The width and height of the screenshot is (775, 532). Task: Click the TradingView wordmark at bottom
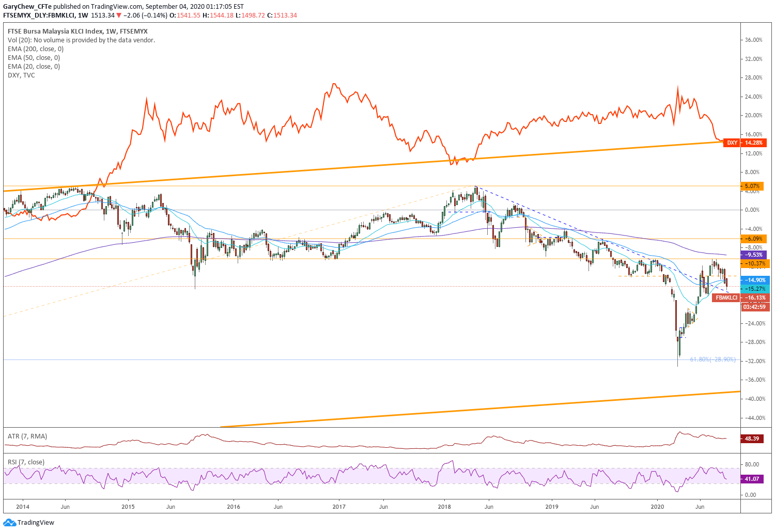click(36, 523)
